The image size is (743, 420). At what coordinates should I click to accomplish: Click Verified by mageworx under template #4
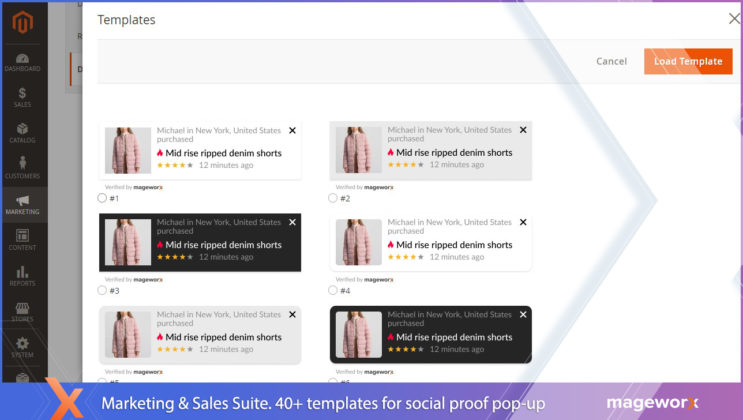pyautogui.click(x=364, y=280)
